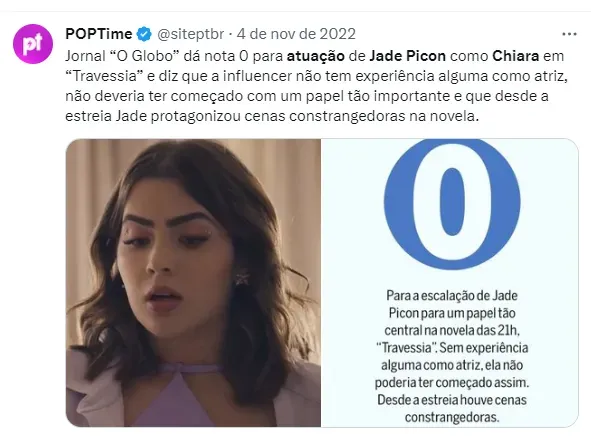The image size is (591, 438).
Task: Click the tweet's last line ending “na novela.”
Action: [x=272, y=116]
